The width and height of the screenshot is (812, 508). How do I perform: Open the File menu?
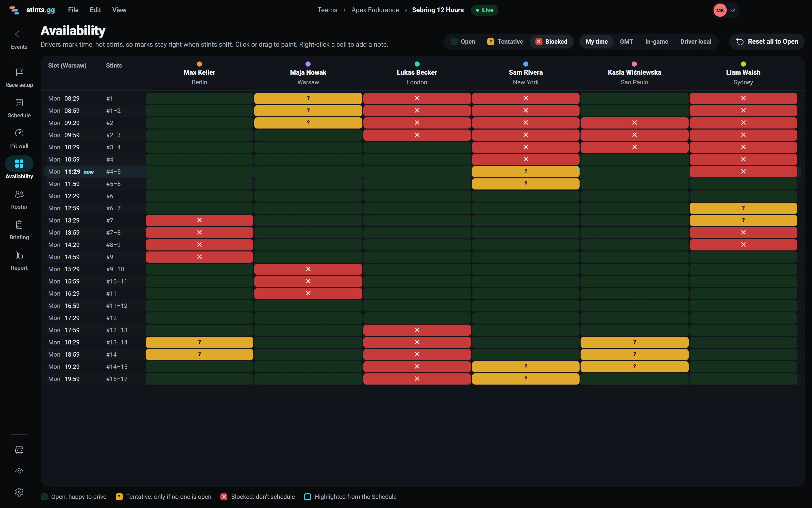click(73, 10)
